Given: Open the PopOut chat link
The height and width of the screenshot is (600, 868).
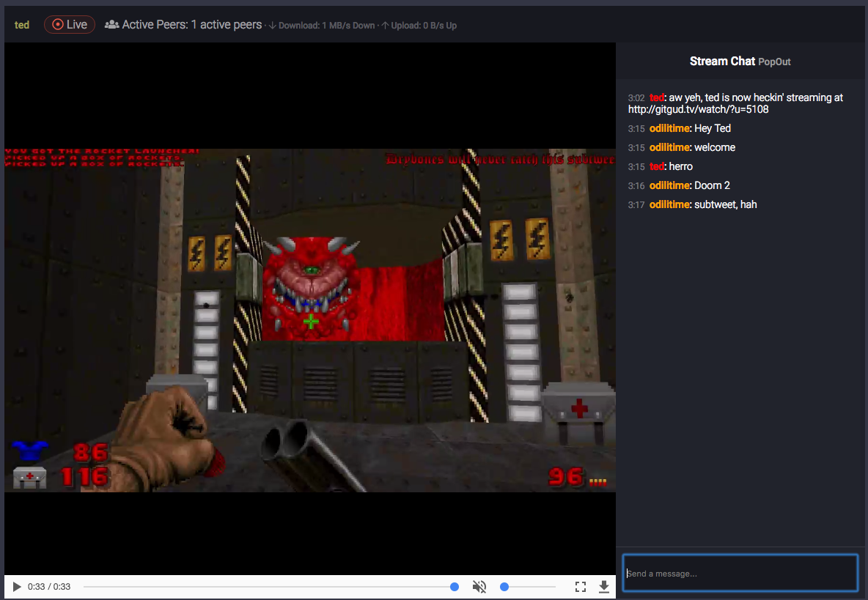Looking at the screenshot, I should pos(774,62).
